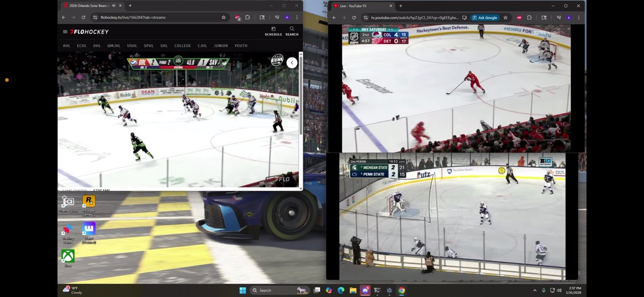The height and width of the screenshot is (297, 644).
Task: Open the taskbar clock showing 2:37 PM
Action: pyautogui.click(x=574, y=290)
